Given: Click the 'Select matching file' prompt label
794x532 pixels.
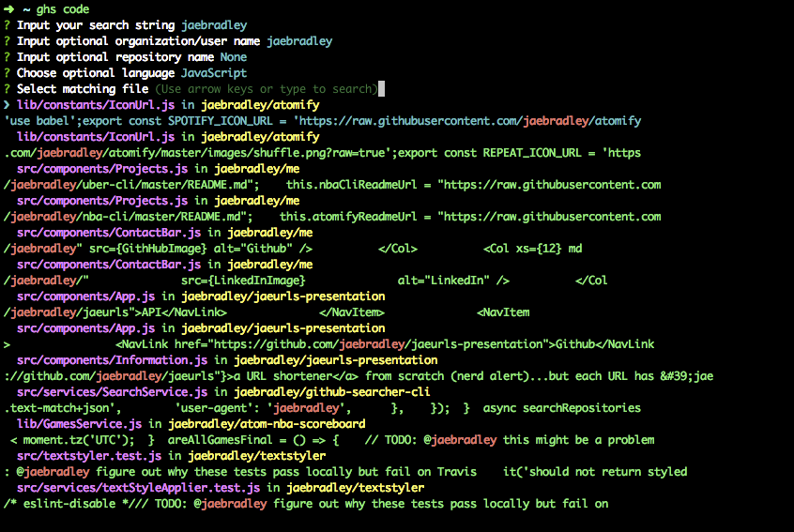Looking at the screenshot, I should click(x=83, y=89).
